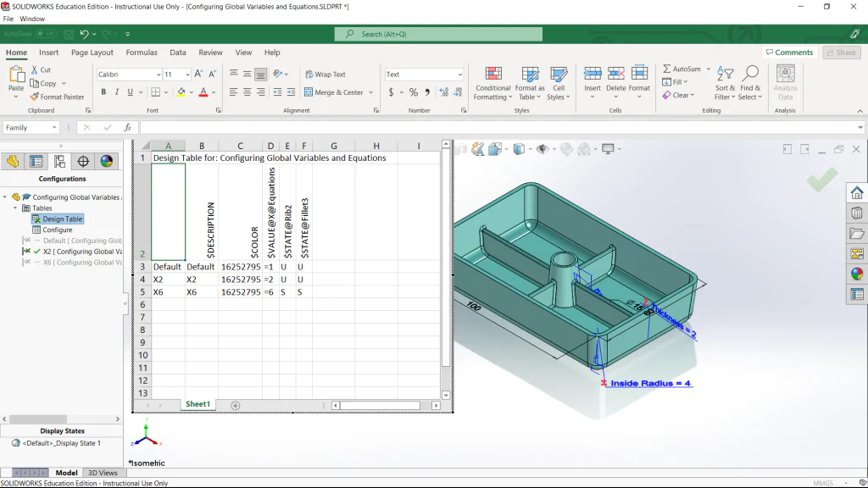
Task: Apply the Font Color red A
Action: 203,92
